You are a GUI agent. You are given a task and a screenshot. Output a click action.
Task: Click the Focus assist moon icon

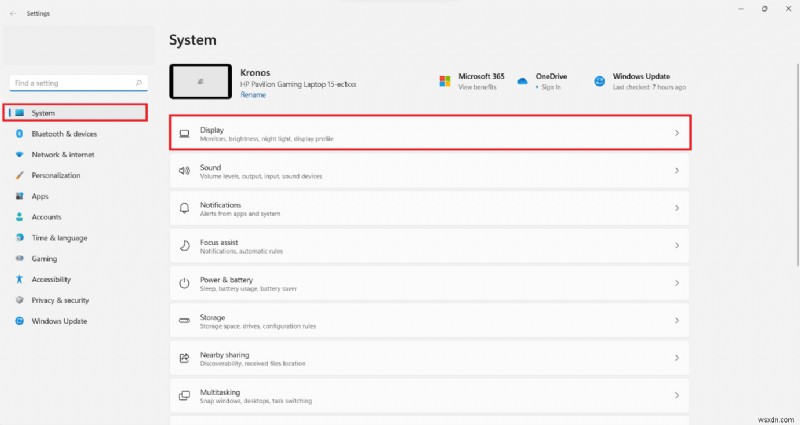[x=184, y=246]
